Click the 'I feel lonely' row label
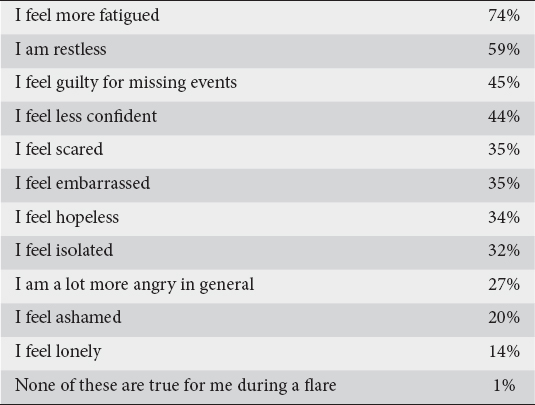Image resolution: width=535 pixels, height=405 pixels. tap(58, 352)
